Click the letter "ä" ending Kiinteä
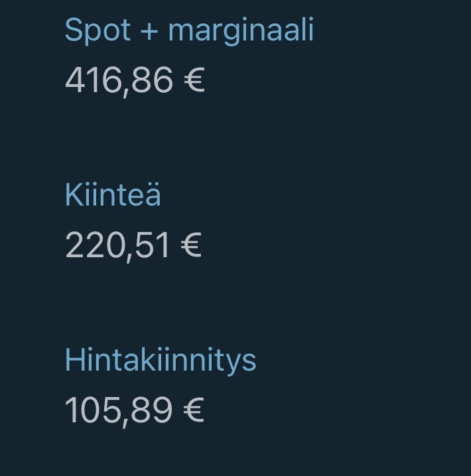Image resolution: width=471 pixels, height=476 pixels. pos(152,196)
